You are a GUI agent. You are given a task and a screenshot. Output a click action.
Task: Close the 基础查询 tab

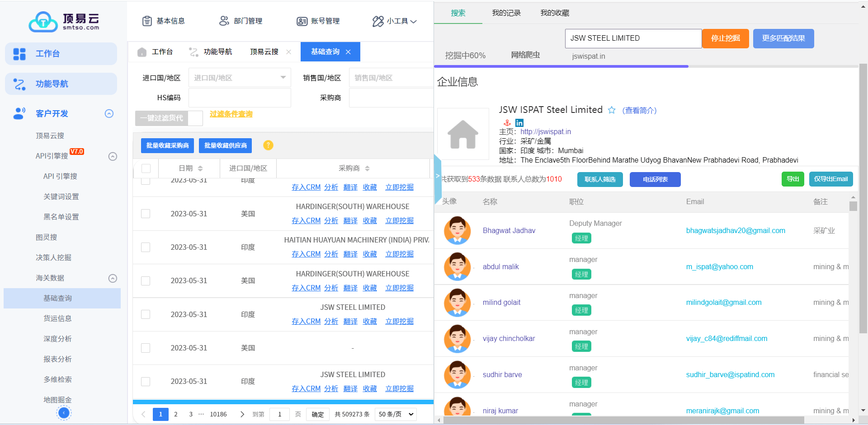(348, 52)
